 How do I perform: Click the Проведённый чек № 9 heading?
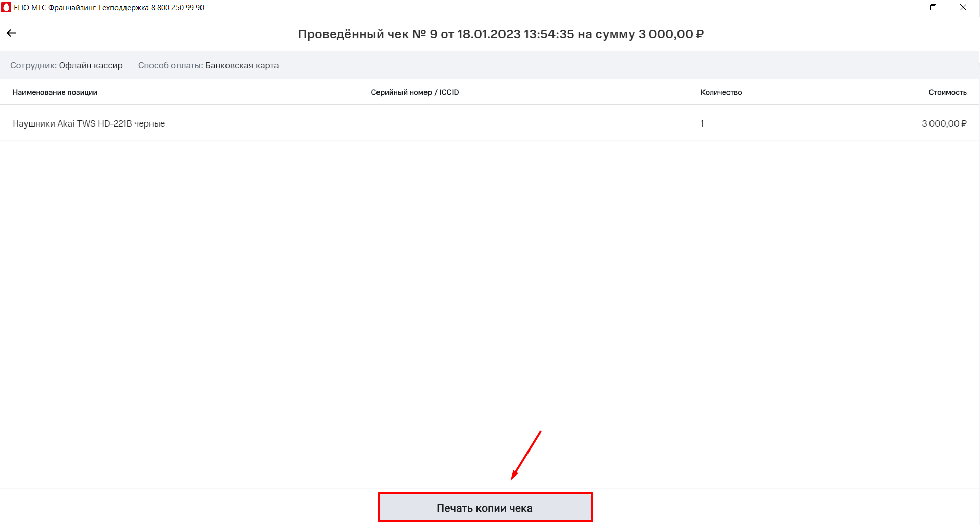[501, 34]
